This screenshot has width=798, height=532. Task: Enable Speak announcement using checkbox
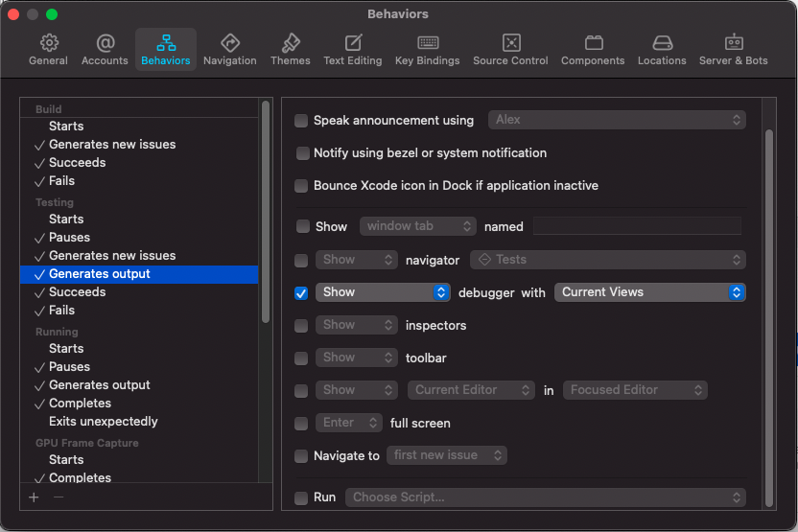301,121
